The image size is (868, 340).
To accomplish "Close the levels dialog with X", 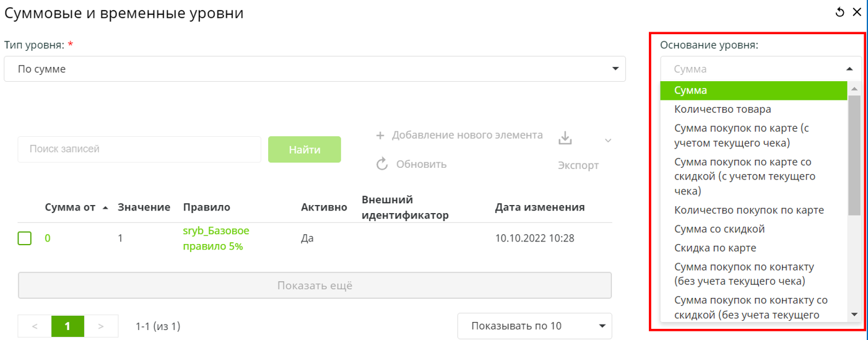I will (857, 12).
